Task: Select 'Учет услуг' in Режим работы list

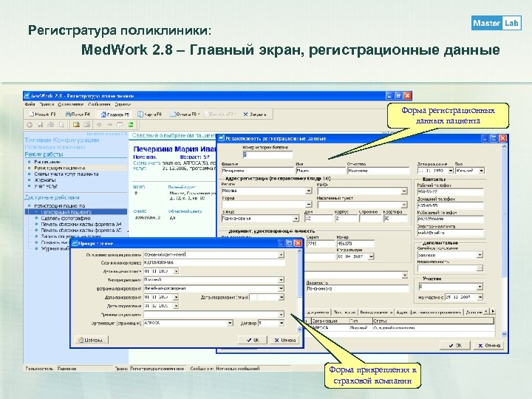Action: tap(46, 186)
